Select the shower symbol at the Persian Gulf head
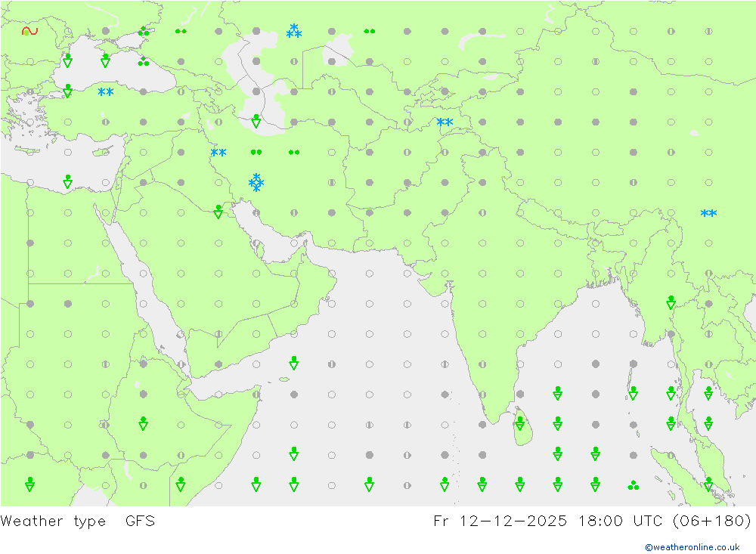 (218, 212)
